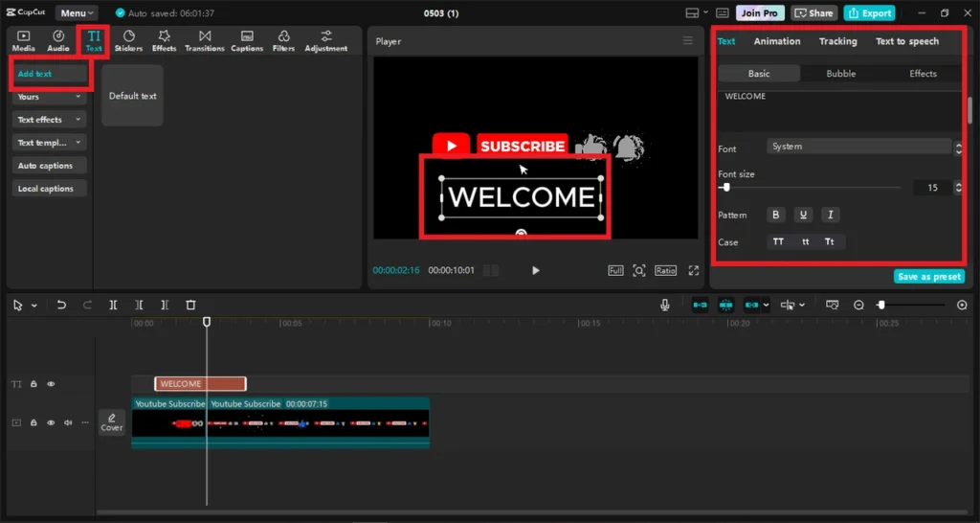Click the timeline zoom slider handle
The width and height of the screenshot is (980, 523).
[880, 305]
